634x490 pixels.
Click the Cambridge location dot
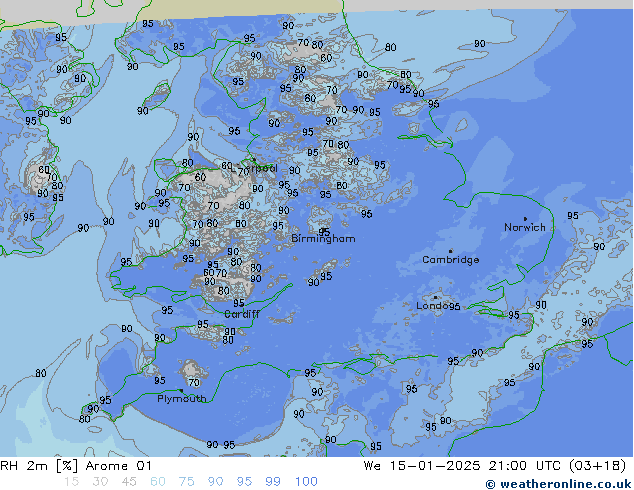[451, 251]
